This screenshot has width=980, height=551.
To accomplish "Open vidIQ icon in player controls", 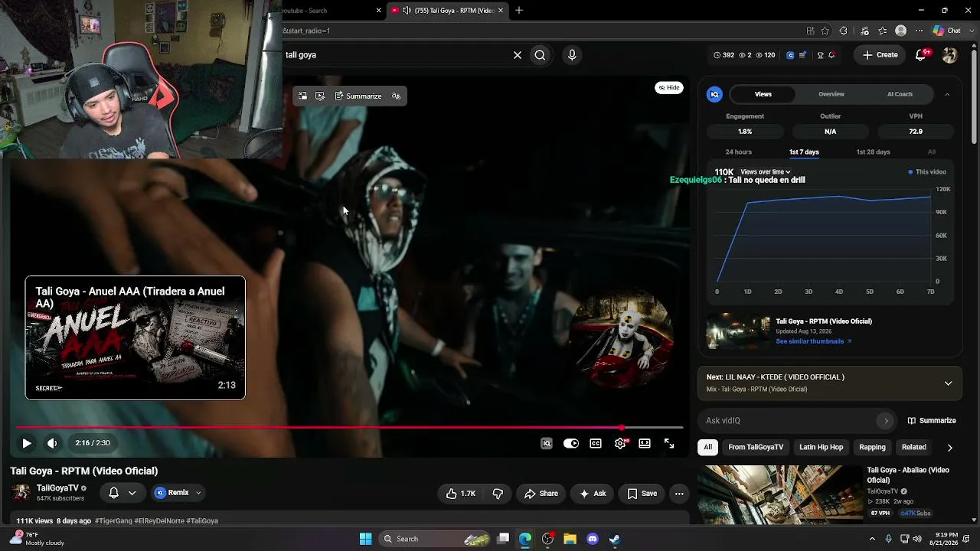I will click(x=547, y=443).
